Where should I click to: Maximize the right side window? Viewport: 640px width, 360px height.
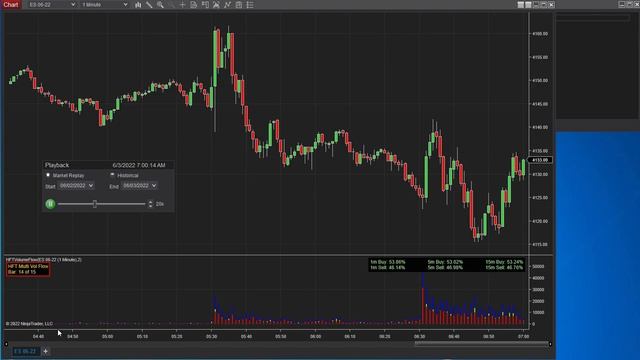[629, 4]
